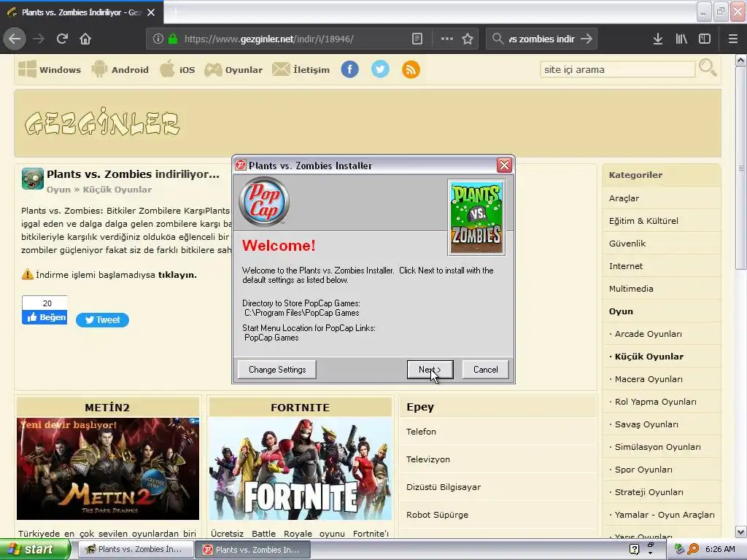Click Change Settings in the installer
This screenshot has width=747, height=560.
tap(277, 370)
